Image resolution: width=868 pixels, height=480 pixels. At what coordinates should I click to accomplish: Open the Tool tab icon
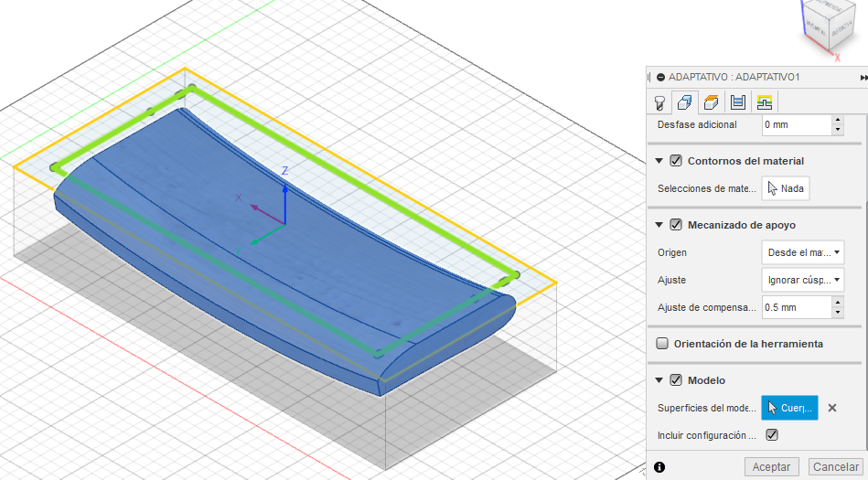point(659,102)
